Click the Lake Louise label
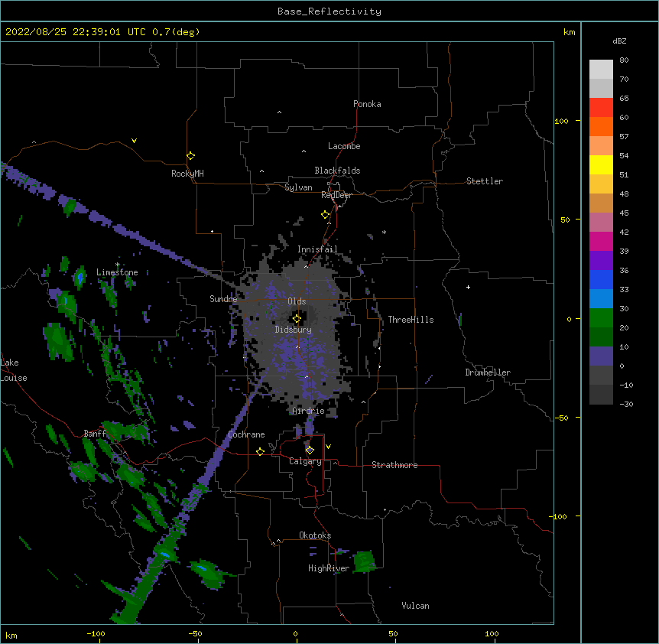This screenshot has width=659, height=644. point(14,370)
